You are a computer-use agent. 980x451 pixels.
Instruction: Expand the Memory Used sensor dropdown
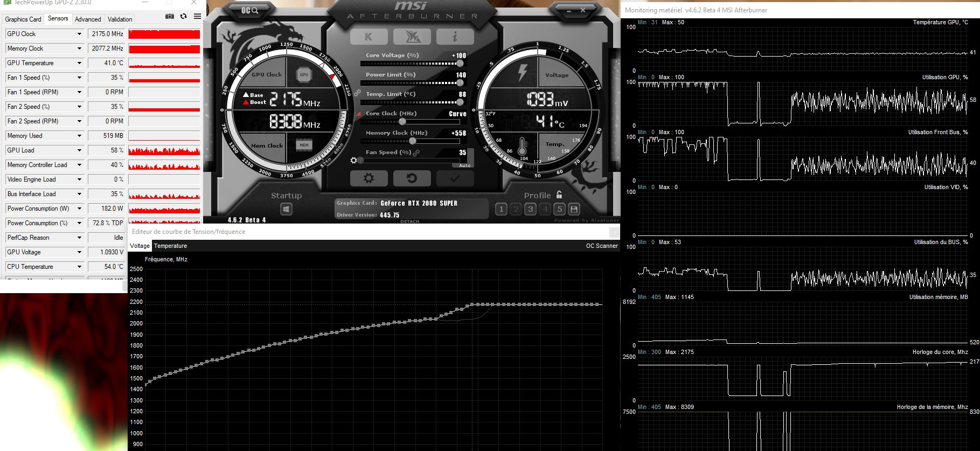point(79,136)
